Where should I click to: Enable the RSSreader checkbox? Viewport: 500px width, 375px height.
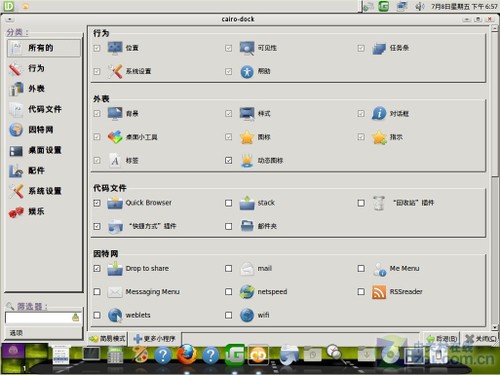pyautogui.click(x=361, y=292)
